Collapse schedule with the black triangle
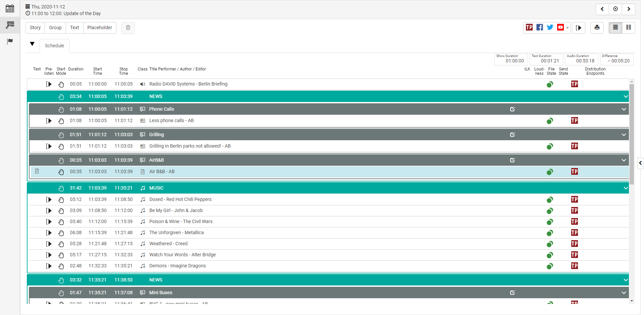Screen dimensions: 644x315 click(x=32, y=44)
